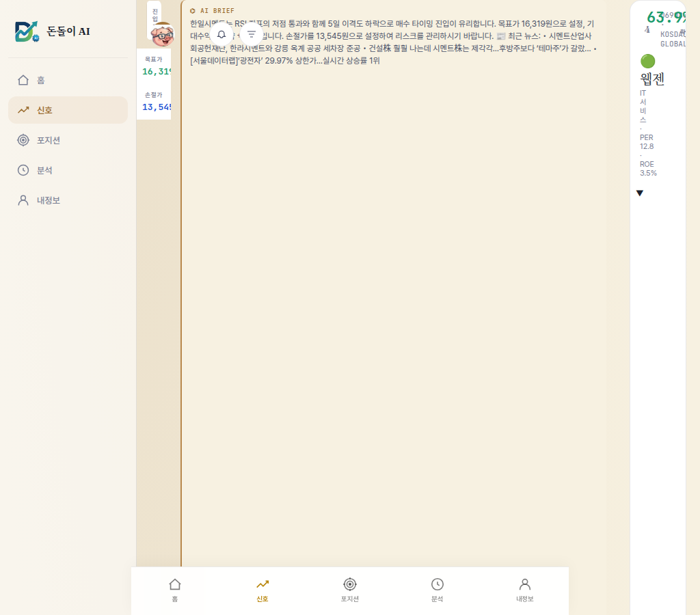This screenshot has height=615, width=700.
Task: Click the pig mascot avatar
Action: tap(162, 34)
